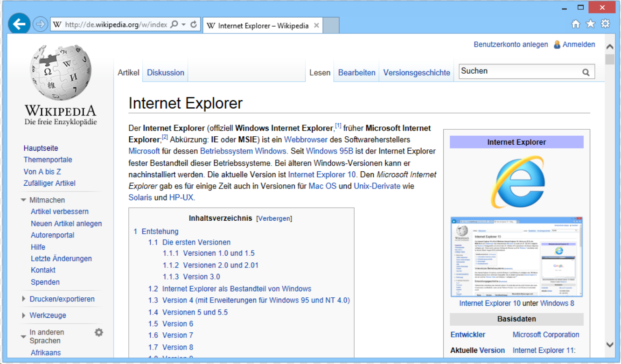
Task: Refresh the page with the reload icon
Action: [194, 25]
